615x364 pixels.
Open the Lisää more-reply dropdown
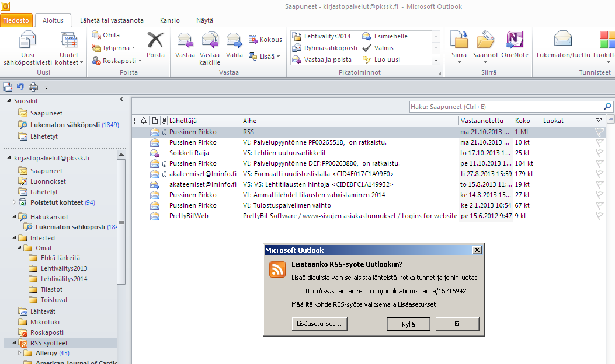(265, 57)
